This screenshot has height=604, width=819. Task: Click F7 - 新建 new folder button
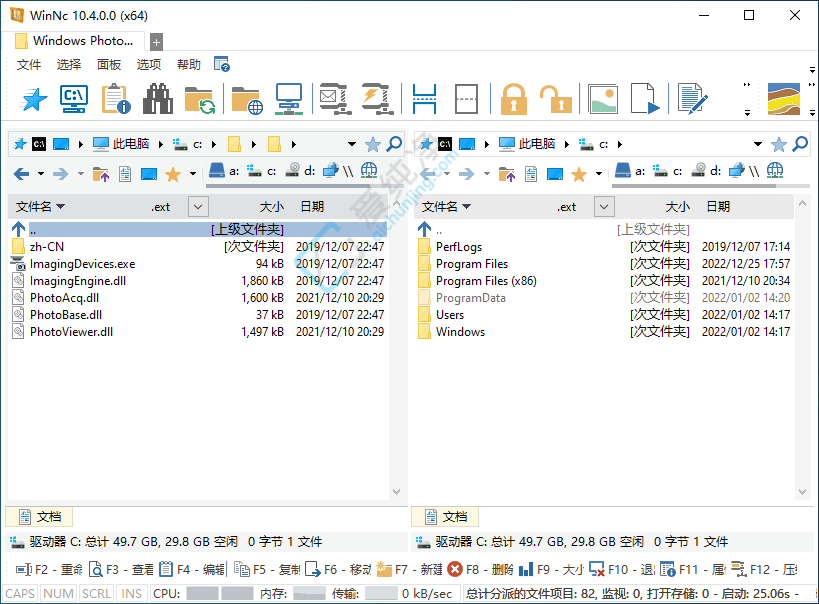(409, 569)
